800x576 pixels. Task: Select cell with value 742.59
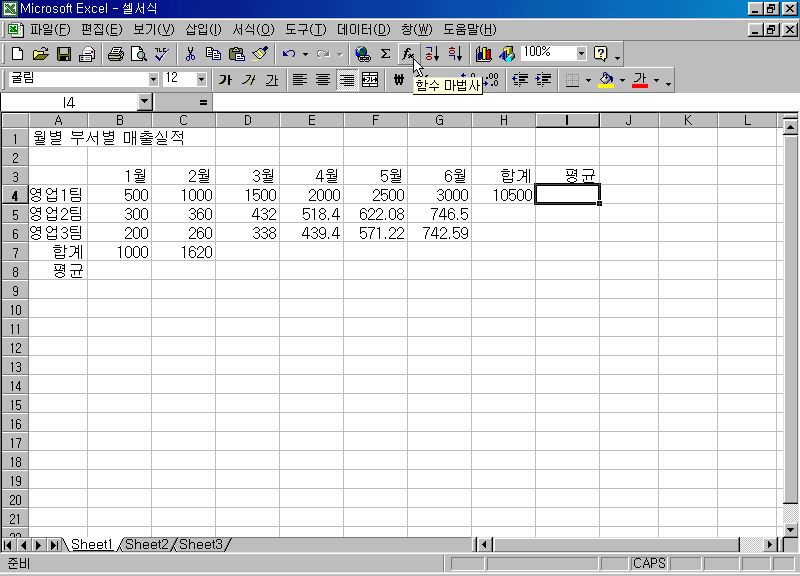coord(439,233)
